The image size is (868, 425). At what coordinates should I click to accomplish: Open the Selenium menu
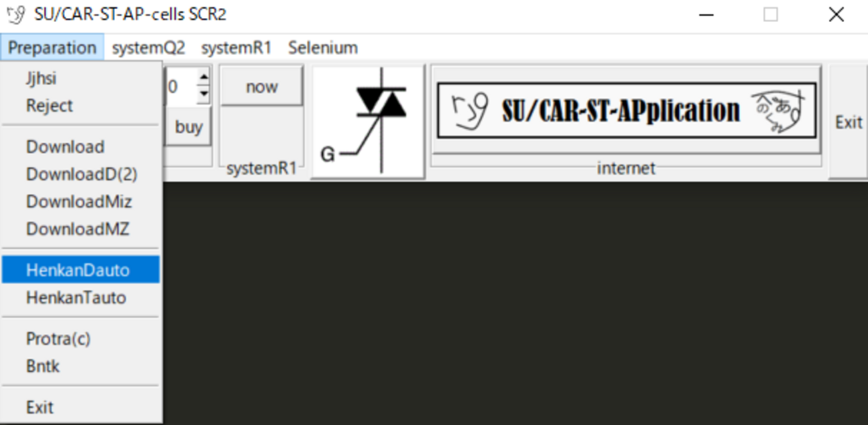323,48
